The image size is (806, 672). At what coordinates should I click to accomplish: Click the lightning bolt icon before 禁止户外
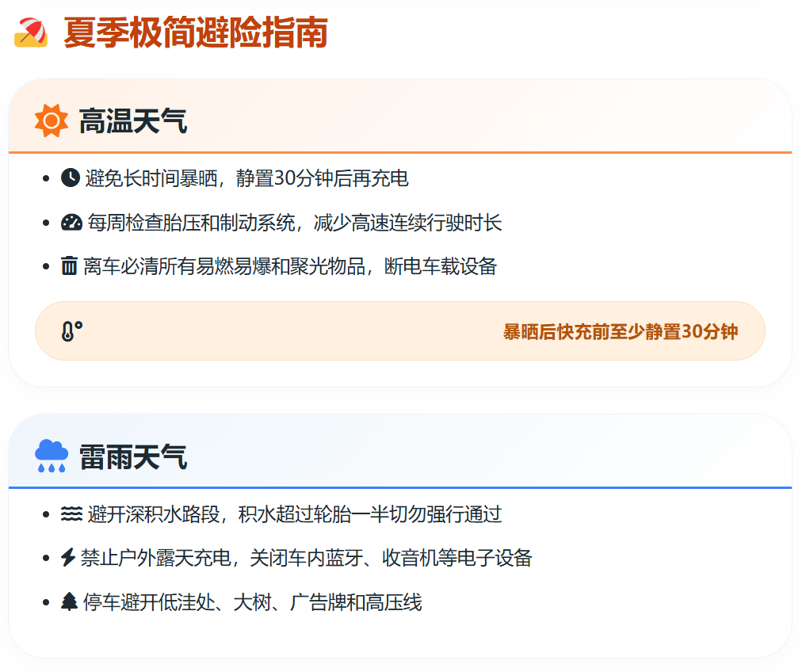point(68,557)
